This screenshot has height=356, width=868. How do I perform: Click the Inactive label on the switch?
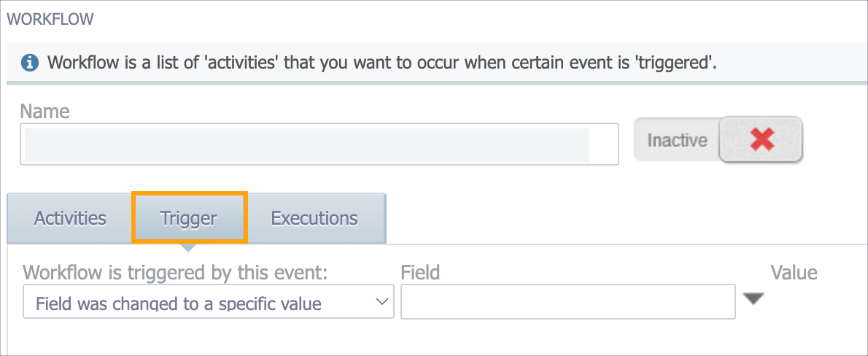point(677,140)
